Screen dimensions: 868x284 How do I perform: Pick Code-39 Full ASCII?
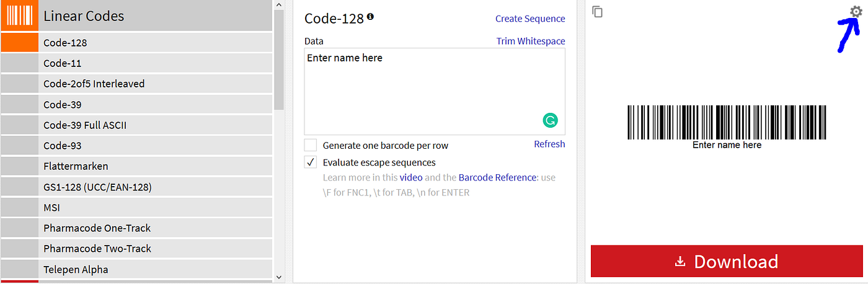[136, 125]
